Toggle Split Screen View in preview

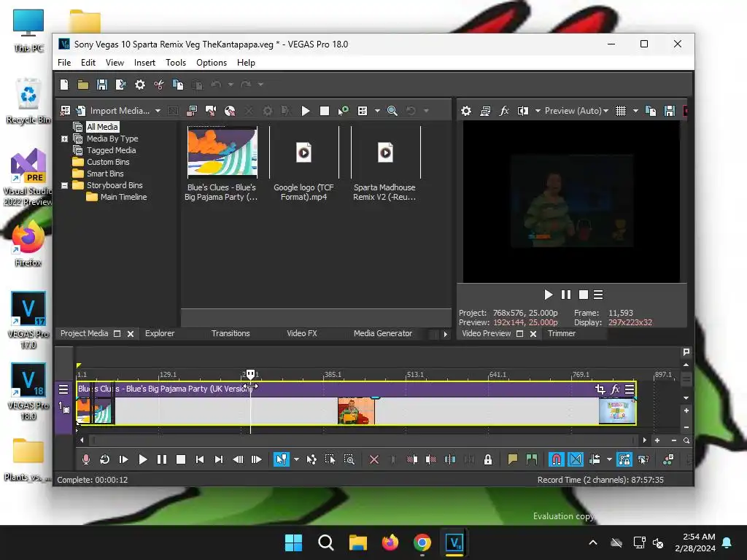(523, 111)
